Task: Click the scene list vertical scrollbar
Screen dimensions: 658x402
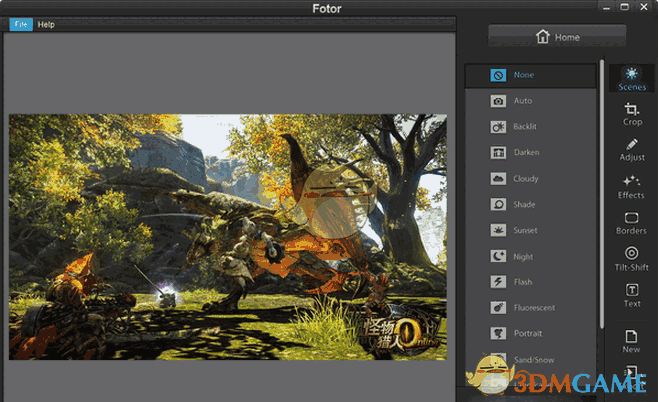Action: pos(602,193)
